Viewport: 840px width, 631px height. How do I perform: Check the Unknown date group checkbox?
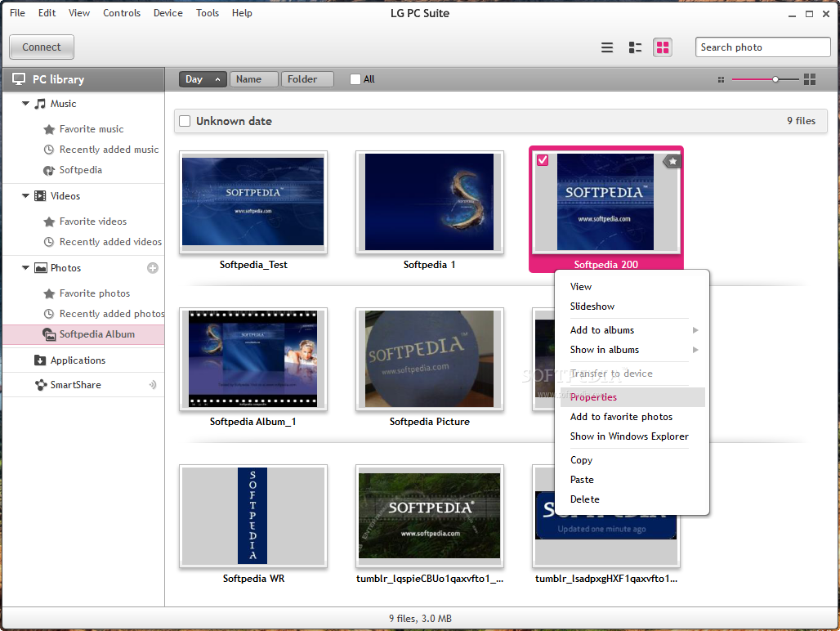point(185,121)
